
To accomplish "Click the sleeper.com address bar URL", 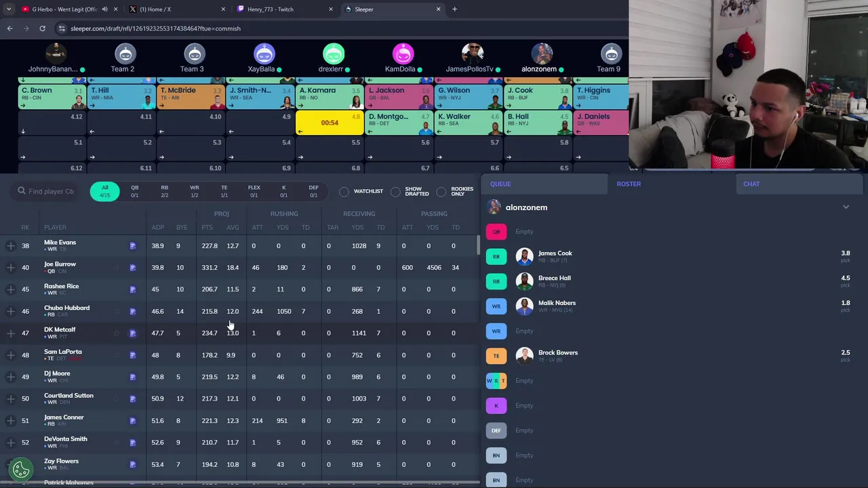I will click(155, 28).
